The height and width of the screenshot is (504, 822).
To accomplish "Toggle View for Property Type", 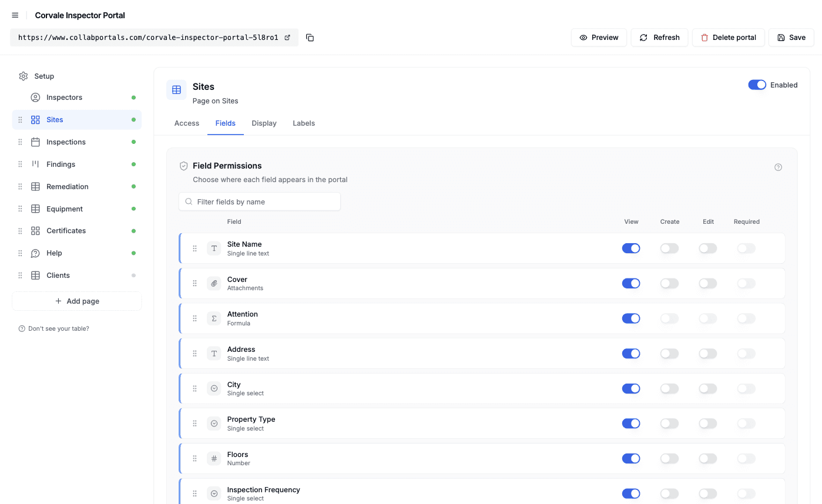I will coord(631,424).
